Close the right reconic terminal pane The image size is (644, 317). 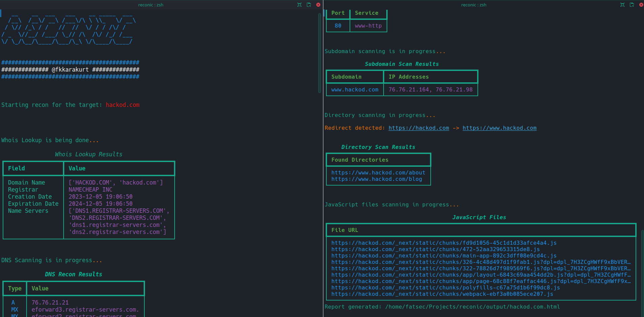click(641, 5)
